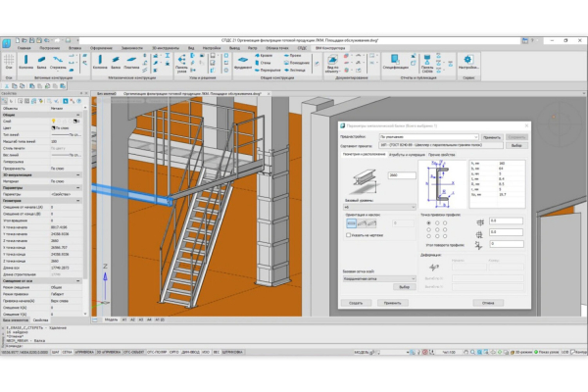Open the Панель CADlib tool
The height and width of the screenshot is (392, 588).
click(427, 63)
